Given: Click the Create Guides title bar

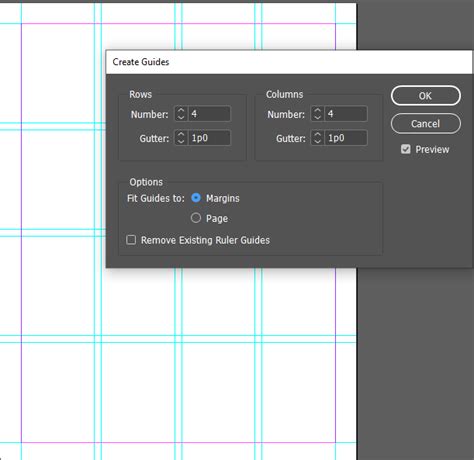Looking at the screenshot, I should pyautogui.click(x=289, y=62).
